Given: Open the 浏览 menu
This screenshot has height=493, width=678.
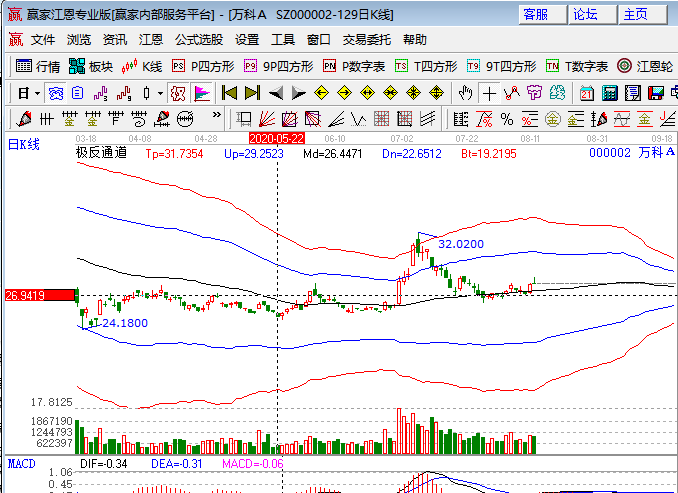Looking at the screenshot, I should click(x=79, y=40).
